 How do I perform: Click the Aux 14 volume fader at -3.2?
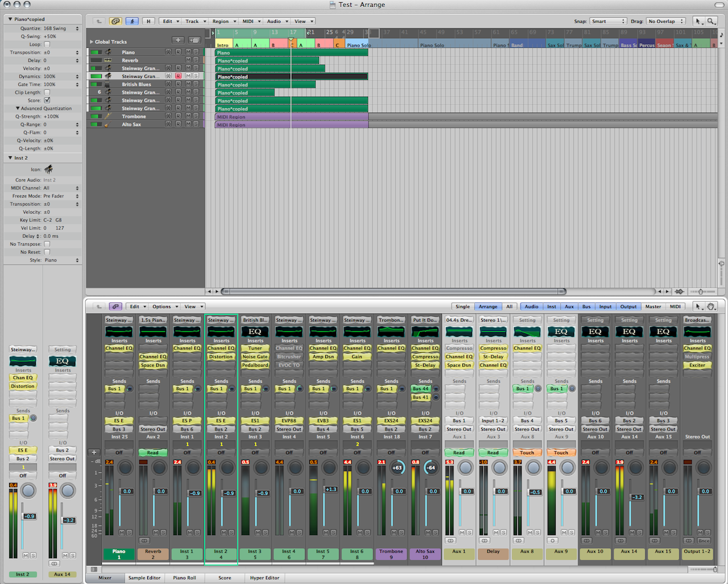tap(637, 497)
